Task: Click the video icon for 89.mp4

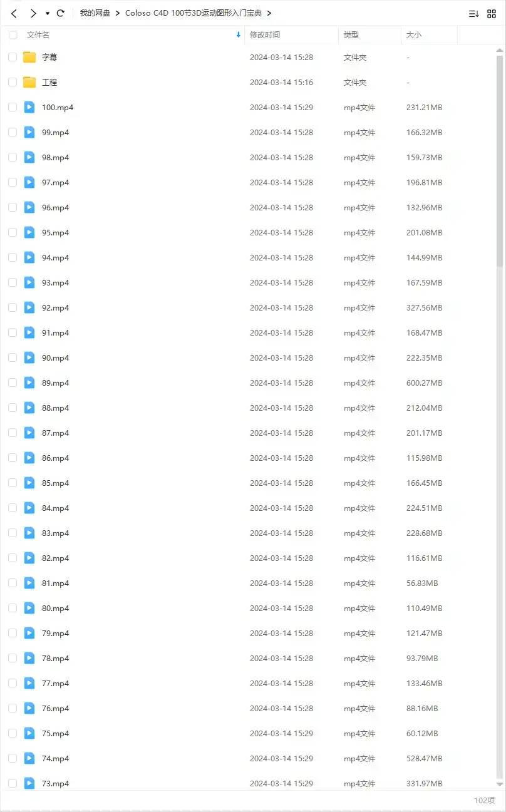Action: click(29, 383)
